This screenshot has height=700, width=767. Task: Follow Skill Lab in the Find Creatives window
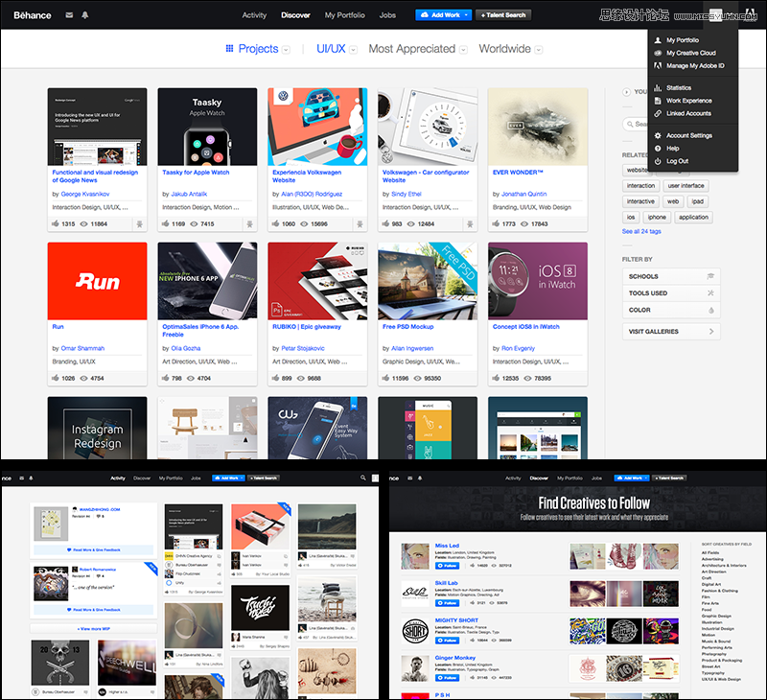[447, 603]
